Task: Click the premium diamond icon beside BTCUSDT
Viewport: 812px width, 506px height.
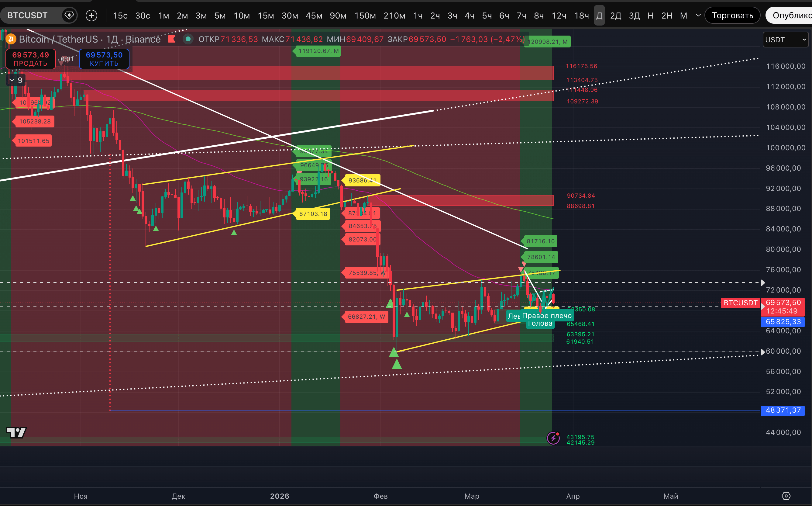Action: pos(69,16)
